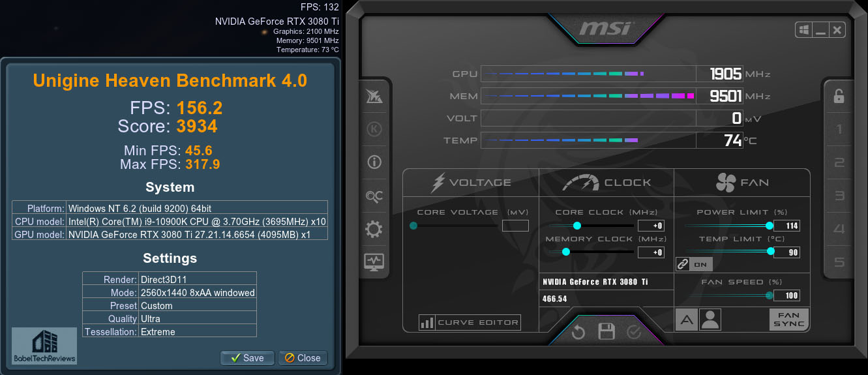Edit the Fan Speed 100 field
The width and height of the screenshot is (868, 375).
click(x=786, y=295)
